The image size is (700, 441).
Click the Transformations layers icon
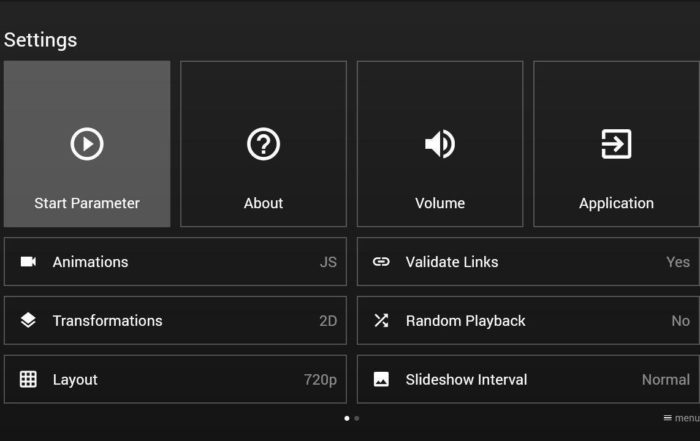click(x=28, y=321)
